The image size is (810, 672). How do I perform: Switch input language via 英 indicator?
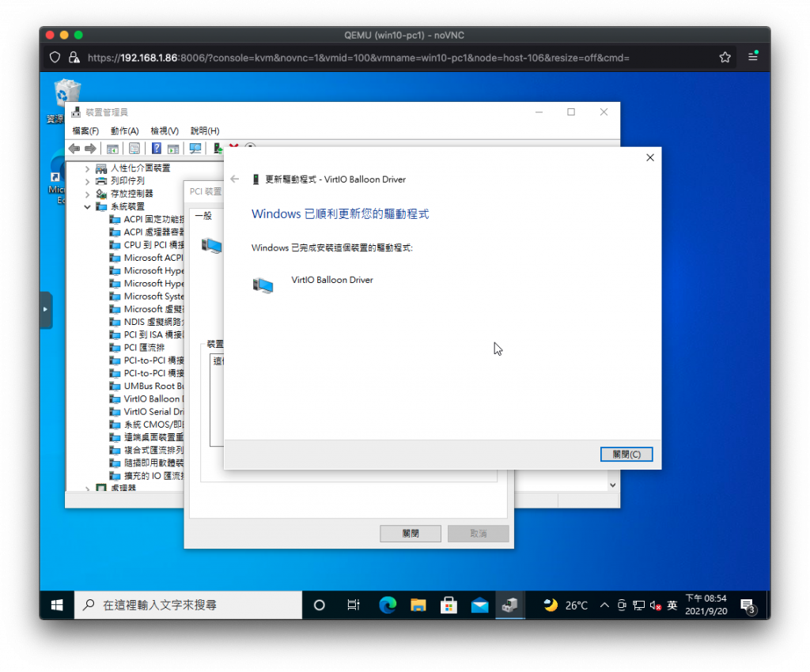point(672,605)
